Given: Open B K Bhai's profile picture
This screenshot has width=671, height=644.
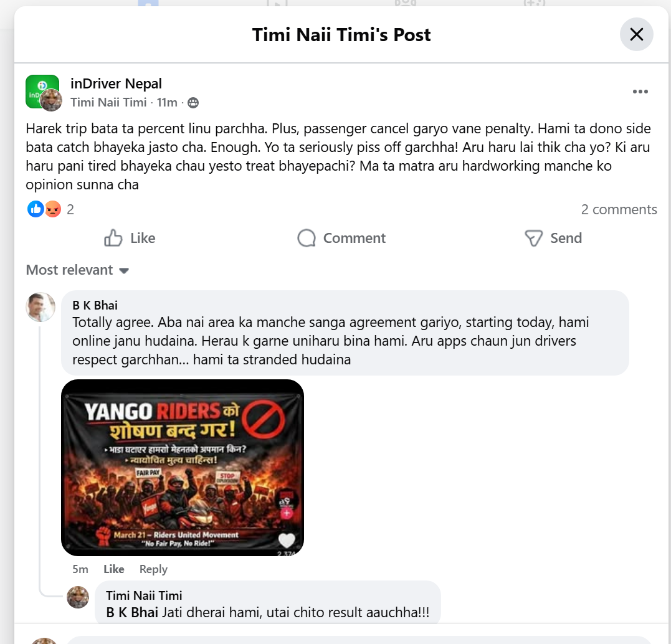Looking at the screenshot, I should (x=40, y=307).
